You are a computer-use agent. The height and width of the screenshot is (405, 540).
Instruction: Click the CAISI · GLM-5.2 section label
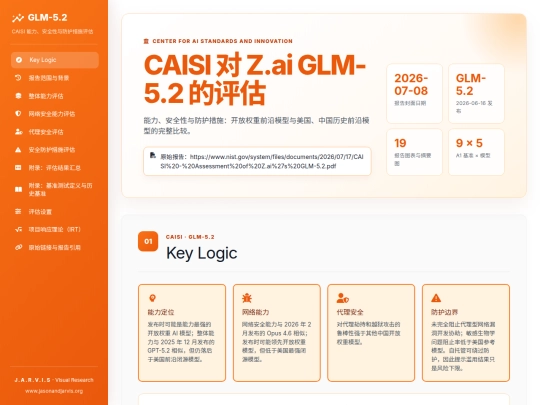pyautogui.click(x=190, y=237)
